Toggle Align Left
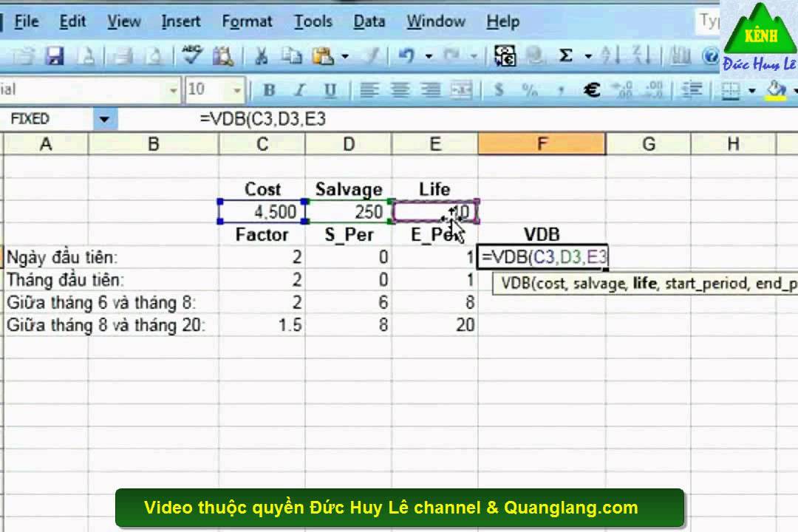The width and height of the screenshot is (798, 532). point(369,90)
